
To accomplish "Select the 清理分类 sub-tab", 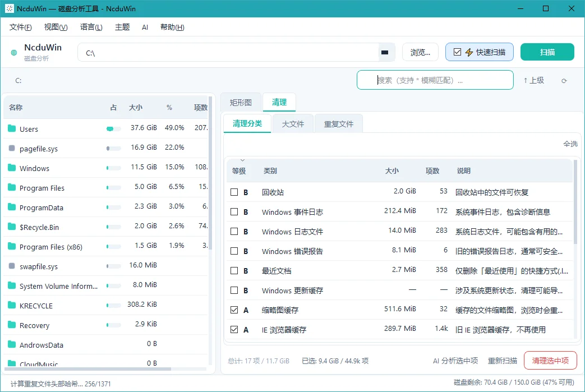I will click(247, 123).
